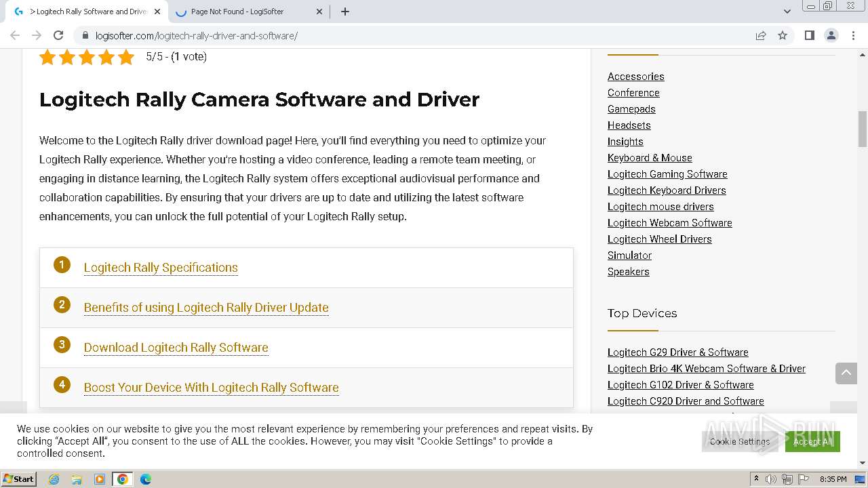The height and width of the screenshot is (488, 868).
Task: Rate with the first gold star
Action: [x=47, y=57]
